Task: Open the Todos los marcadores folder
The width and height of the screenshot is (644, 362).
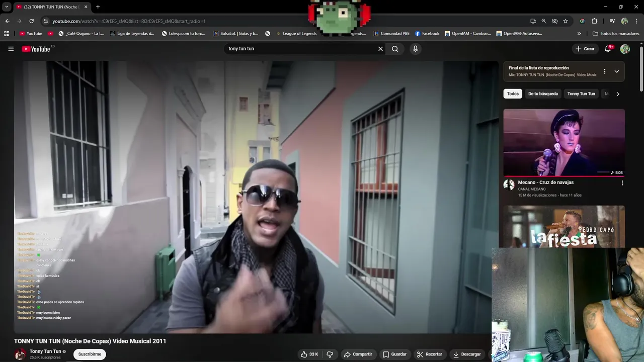Action: coord(616,34)
